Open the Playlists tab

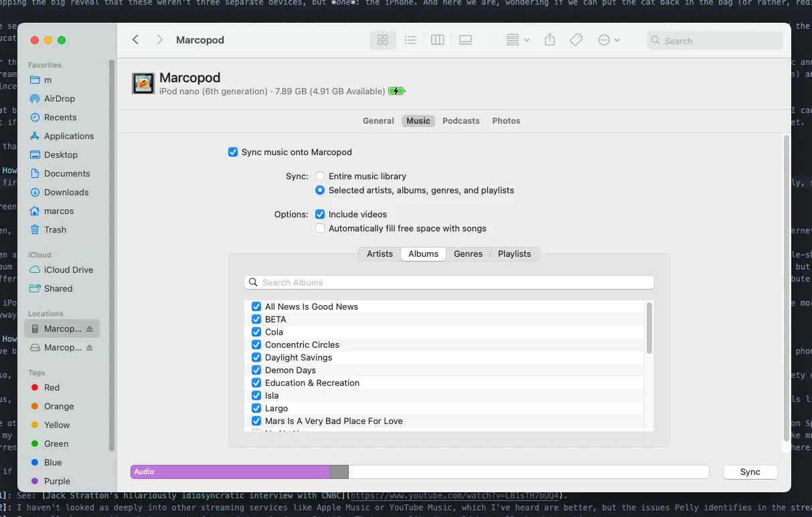[514, 253]
